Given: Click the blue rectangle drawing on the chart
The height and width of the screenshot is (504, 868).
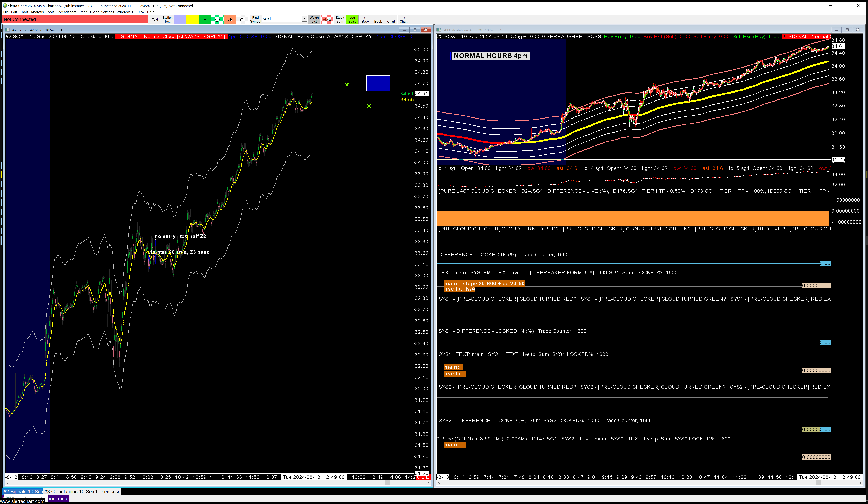Looking at the screenshot, I should pos(378,83).
